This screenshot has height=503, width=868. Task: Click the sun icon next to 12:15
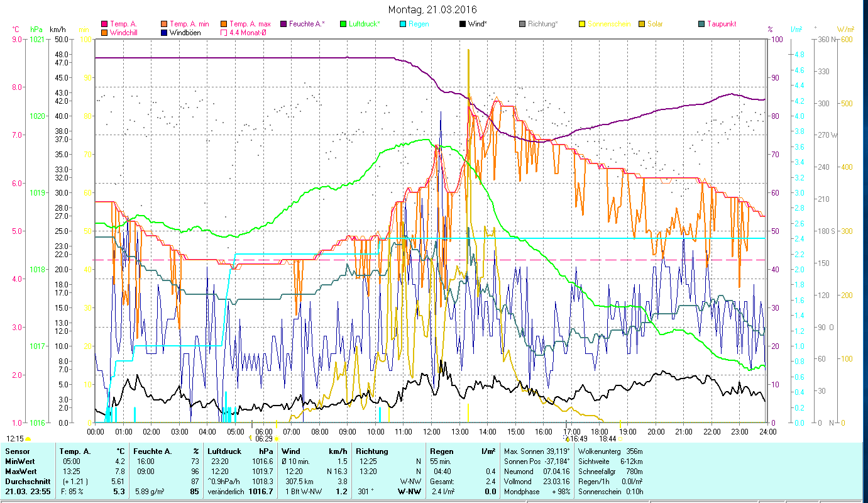pyautogui.click(x=28, y=439)
